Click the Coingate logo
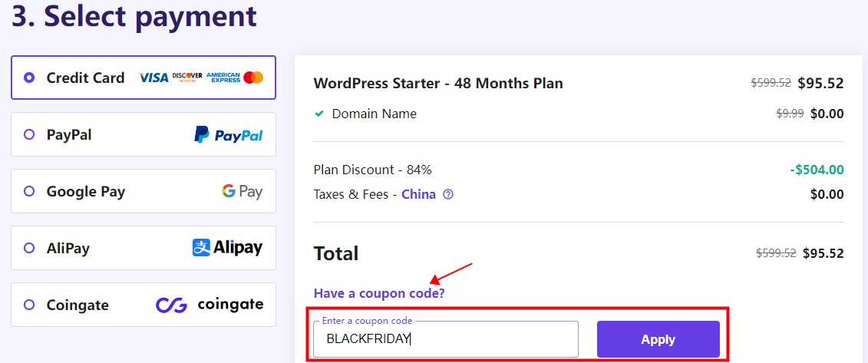 point(210,305)
